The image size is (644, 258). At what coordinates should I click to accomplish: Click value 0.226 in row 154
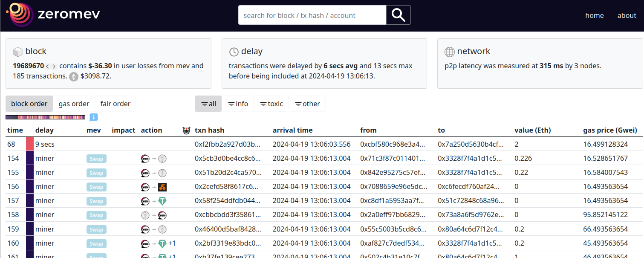click(523, 158)
